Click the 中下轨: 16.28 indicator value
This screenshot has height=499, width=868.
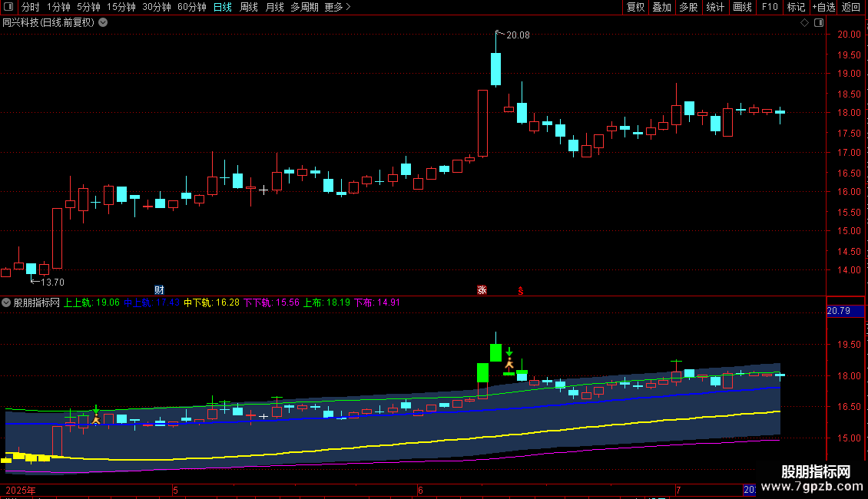click(x=211, y=302)
